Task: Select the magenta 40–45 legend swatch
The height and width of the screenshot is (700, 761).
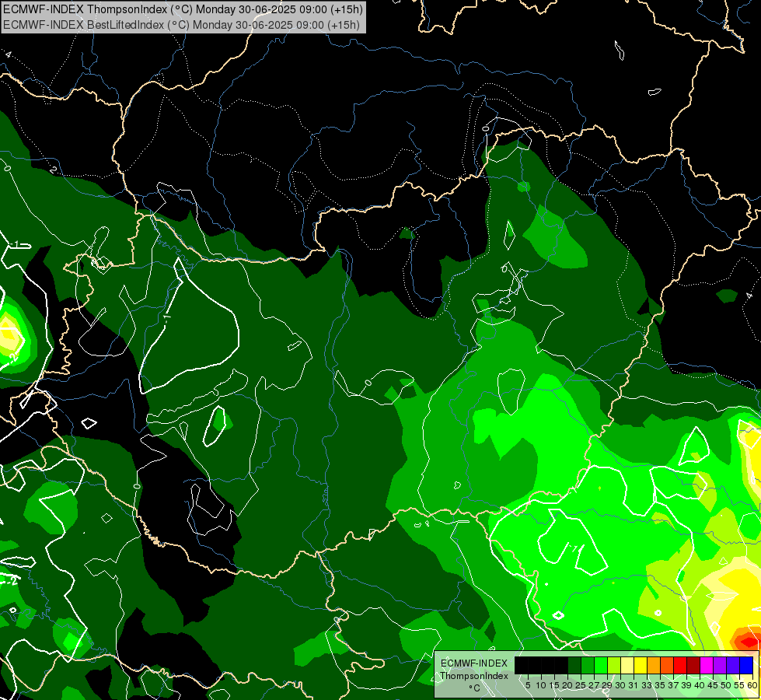Action: tap(707, 665)
